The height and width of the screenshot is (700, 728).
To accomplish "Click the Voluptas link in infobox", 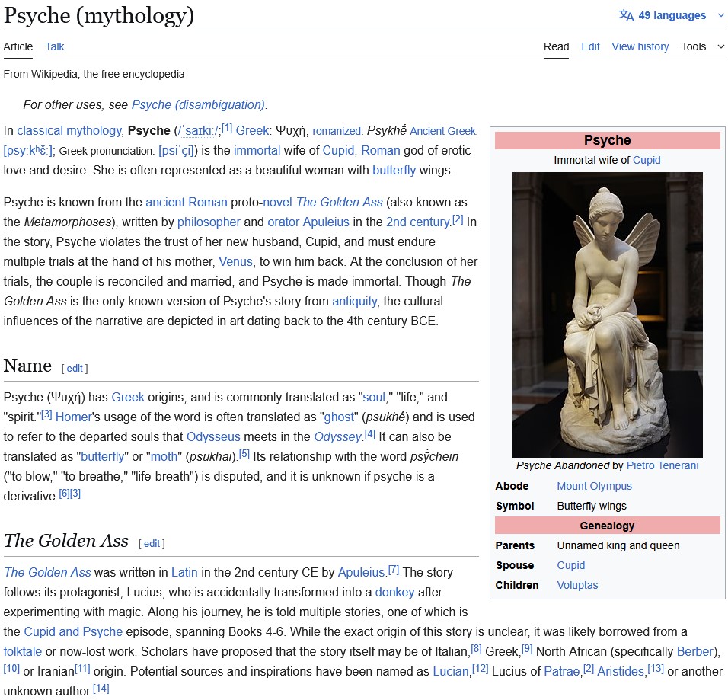I will (x=577, y=585).
